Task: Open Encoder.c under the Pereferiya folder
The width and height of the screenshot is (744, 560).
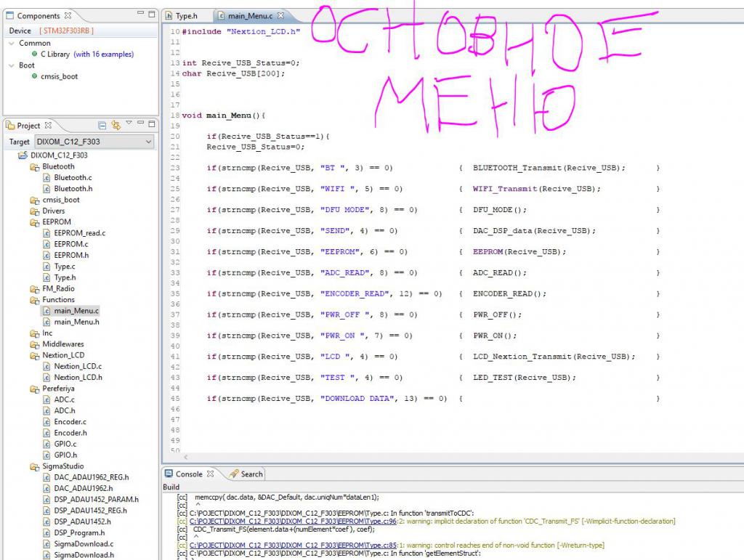Action: point(70,422)
